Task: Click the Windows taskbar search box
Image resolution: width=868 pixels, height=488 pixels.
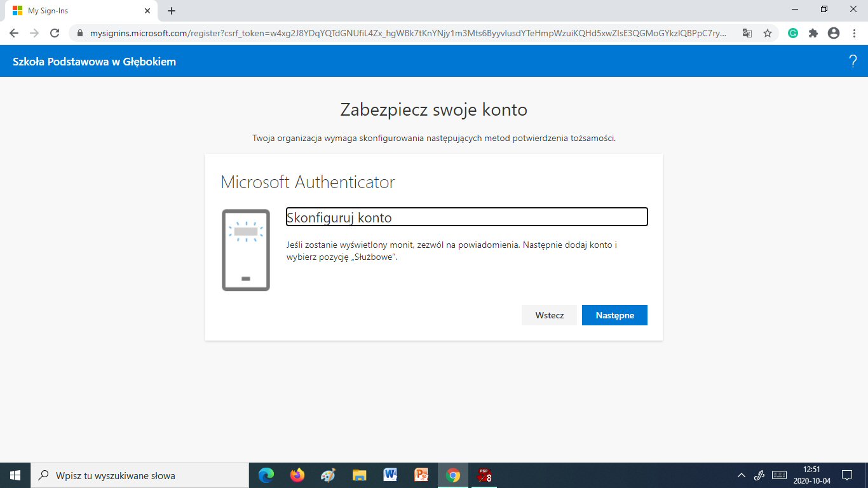Action: (140, 475)
